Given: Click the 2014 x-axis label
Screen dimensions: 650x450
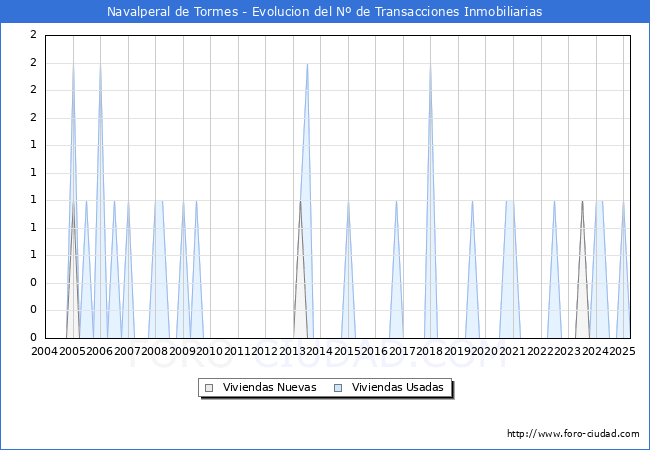Looking at the screenshot, I should click(x=320, y=351).
